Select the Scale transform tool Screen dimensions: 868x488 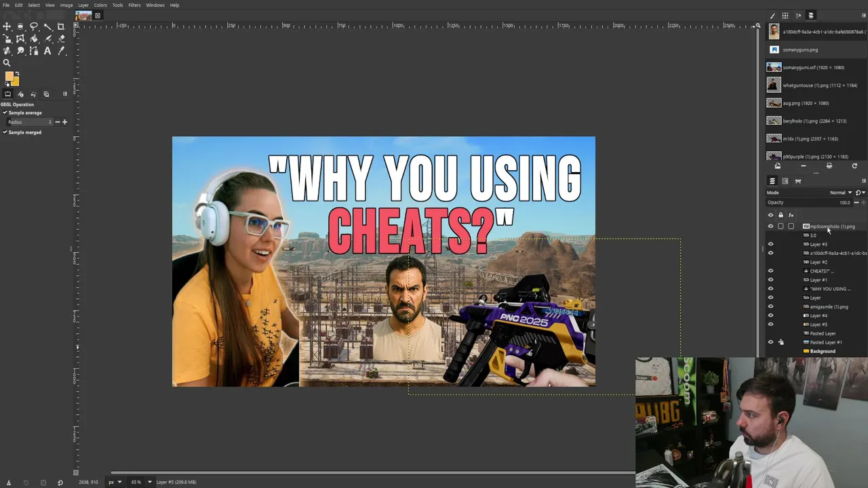click(x=7, y=39)
